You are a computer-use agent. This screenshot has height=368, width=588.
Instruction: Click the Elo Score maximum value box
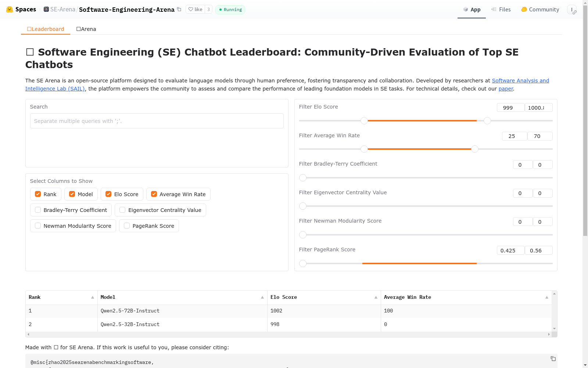coord(538,107)
